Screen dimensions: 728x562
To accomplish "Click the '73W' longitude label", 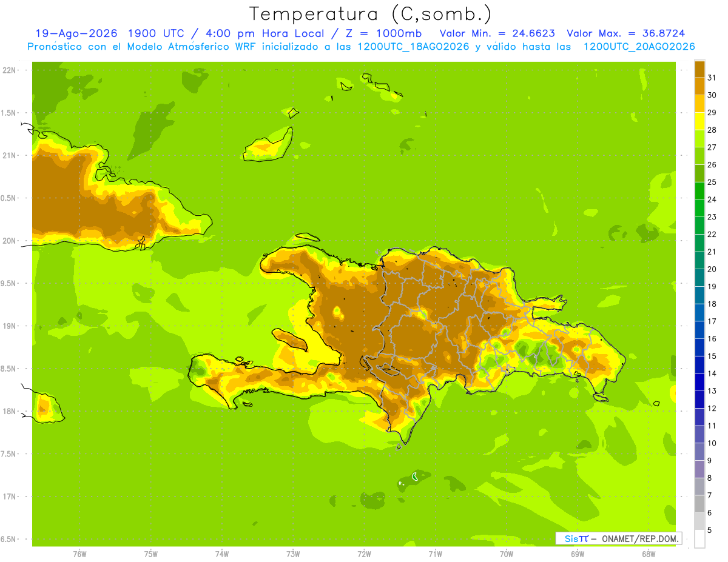I will coord(293,554).
